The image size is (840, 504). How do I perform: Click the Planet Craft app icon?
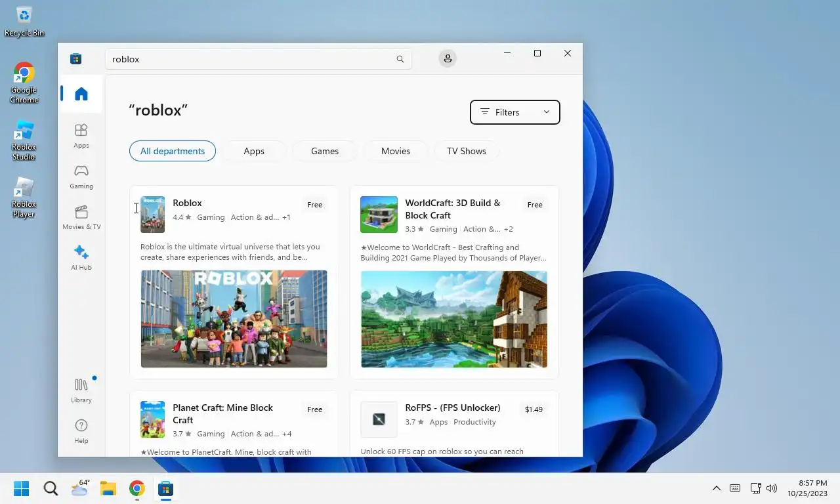[x=152, y=419]
